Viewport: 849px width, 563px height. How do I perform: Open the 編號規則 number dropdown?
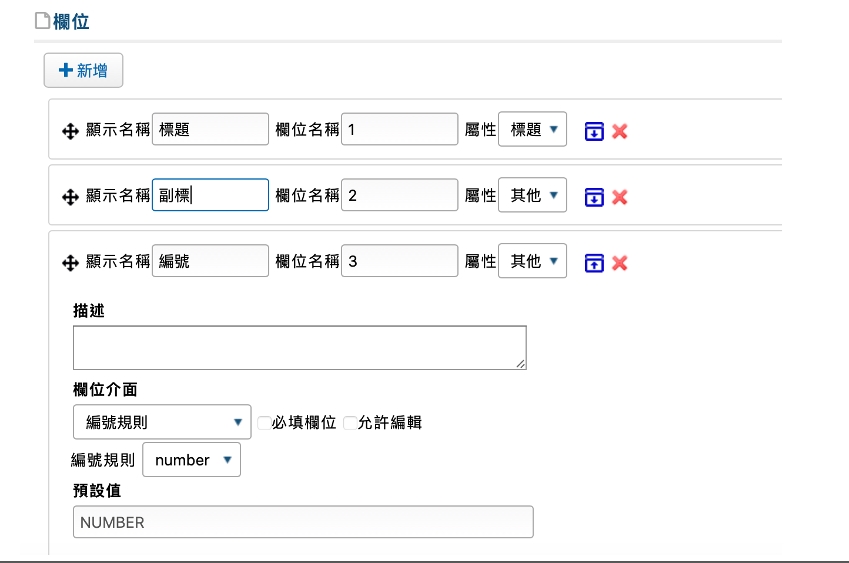[x=191, y=460]
